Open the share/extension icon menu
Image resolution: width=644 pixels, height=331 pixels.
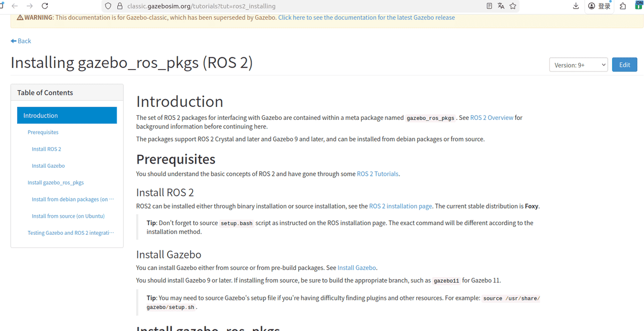click(622, 7)
